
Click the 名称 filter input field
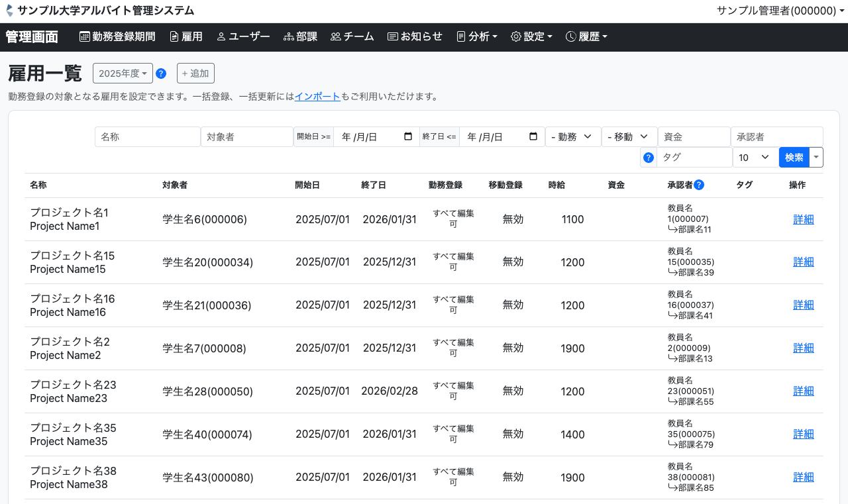[148, 136]
